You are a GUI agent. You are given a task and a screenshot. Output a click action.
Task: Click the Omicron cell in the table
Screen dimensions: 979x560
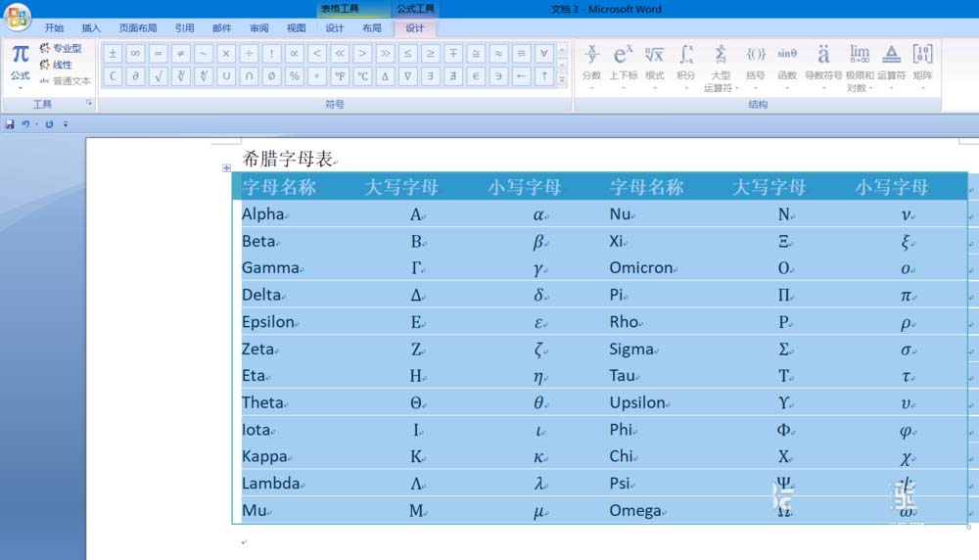click(x=641, y=268)
